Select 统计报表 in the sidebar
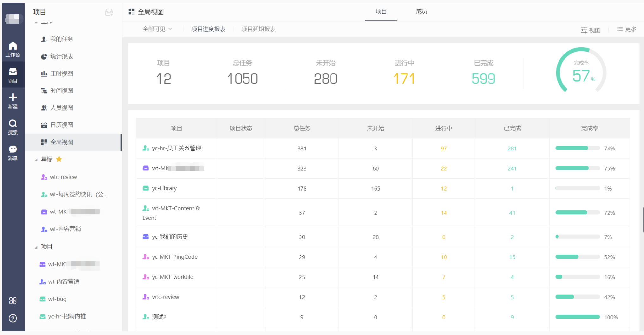 click(x=62, y=56)
